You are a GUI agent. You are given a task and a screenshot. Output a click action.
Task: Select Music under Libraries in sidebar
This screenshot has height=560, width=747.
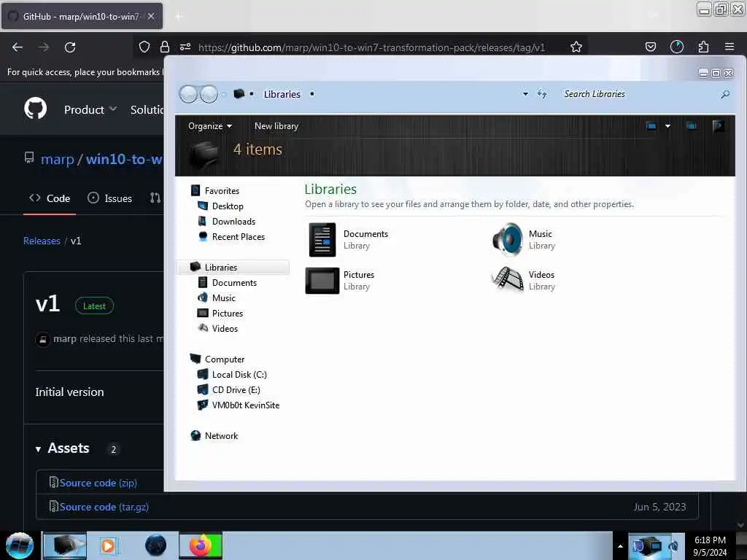(x=224, y=298)
